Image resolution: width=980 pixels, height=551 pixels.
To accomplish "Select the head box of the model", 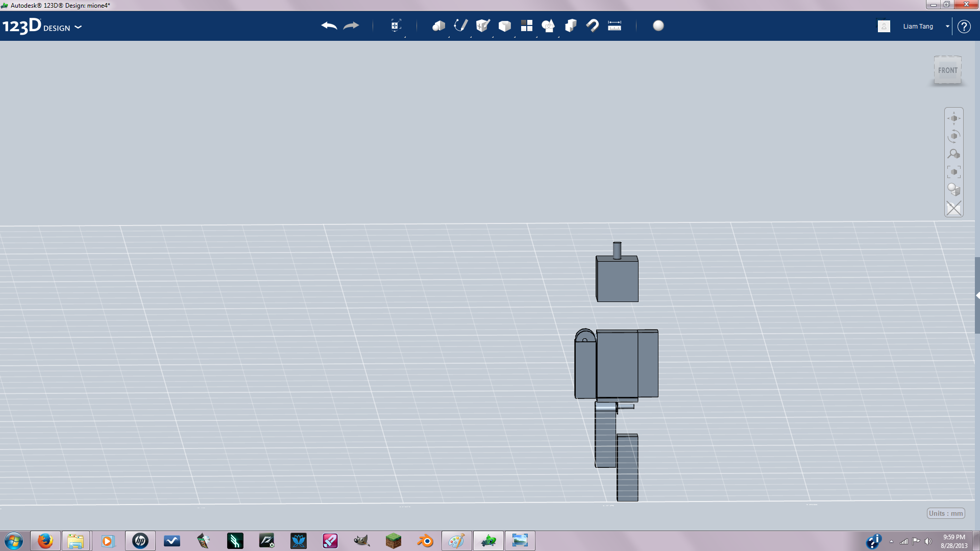I will point(617,279).
